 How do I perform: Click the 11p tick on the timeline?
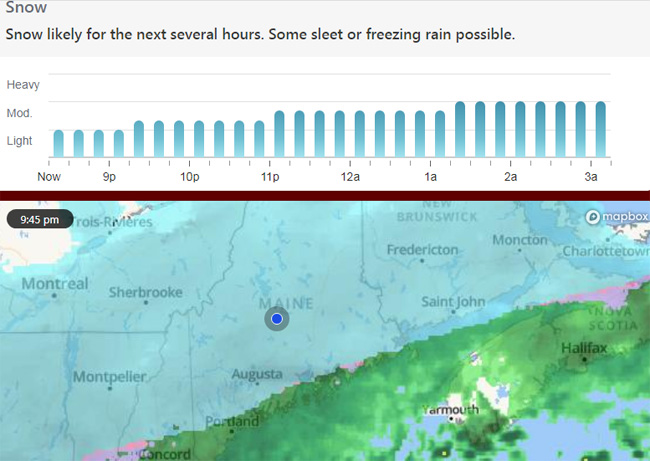[x=270, y=164]
